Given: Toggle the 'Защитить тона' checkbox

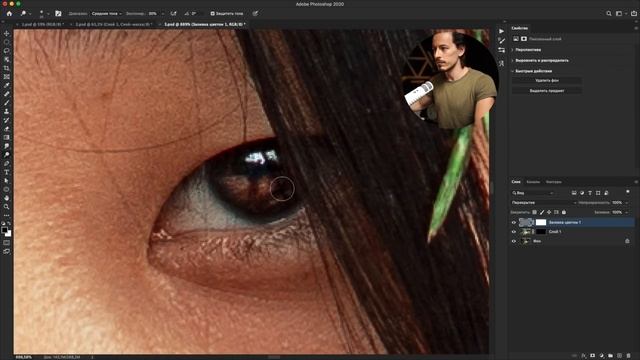Looking at the screenshot, I should tap(212, 13).
